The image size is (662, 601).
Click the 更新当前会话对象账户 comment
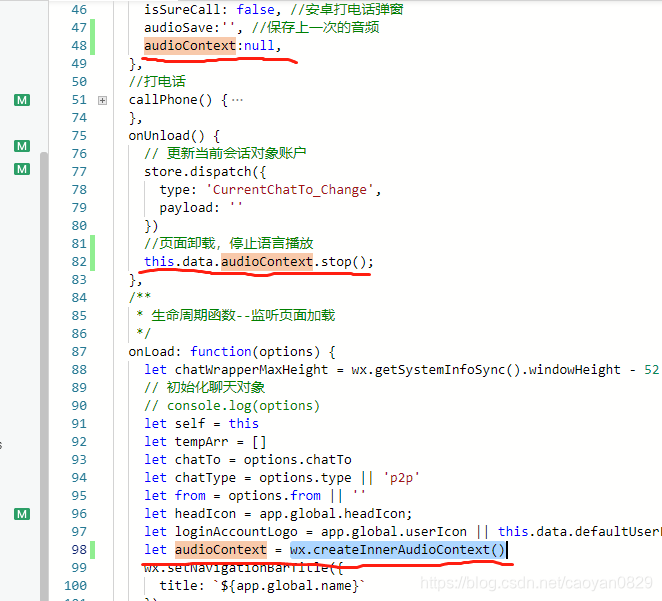click(225, 154)
